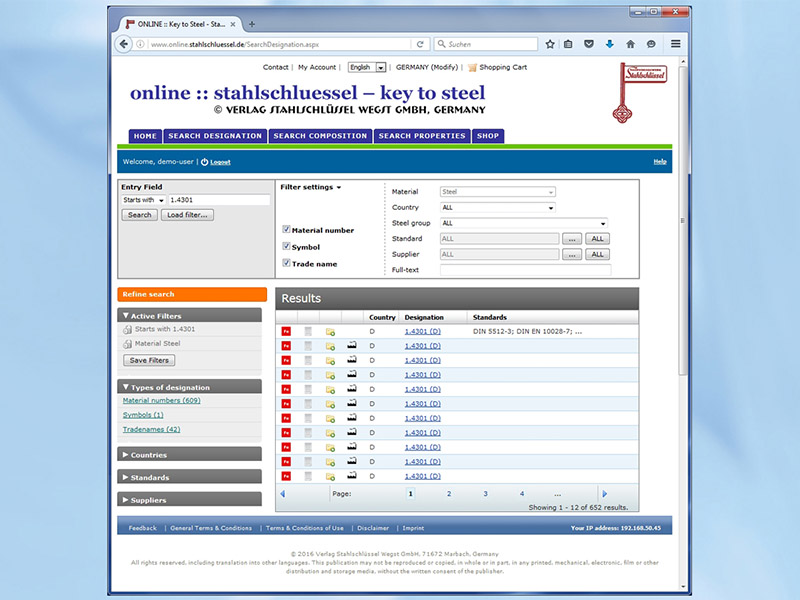
Task: Click the folder icon in the DIN 5512-3 row
Action: [x=330, y=332]
